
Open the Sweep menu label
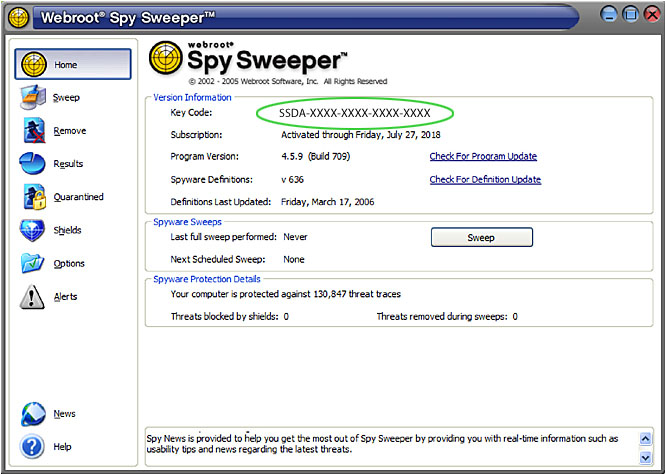click(x=66, y=98)
